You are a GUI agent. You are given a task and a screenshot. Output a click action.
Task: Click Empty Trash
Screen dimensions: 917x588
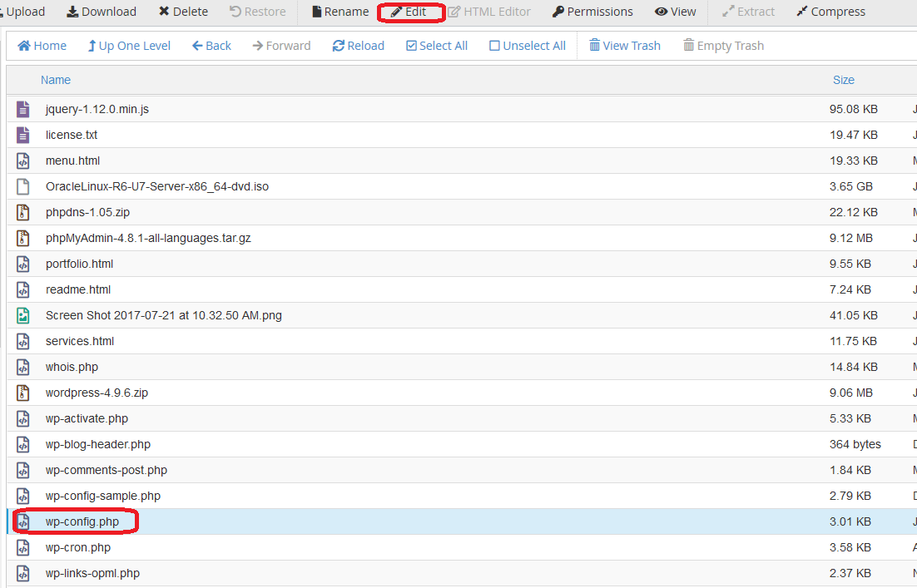coord(723,45)
